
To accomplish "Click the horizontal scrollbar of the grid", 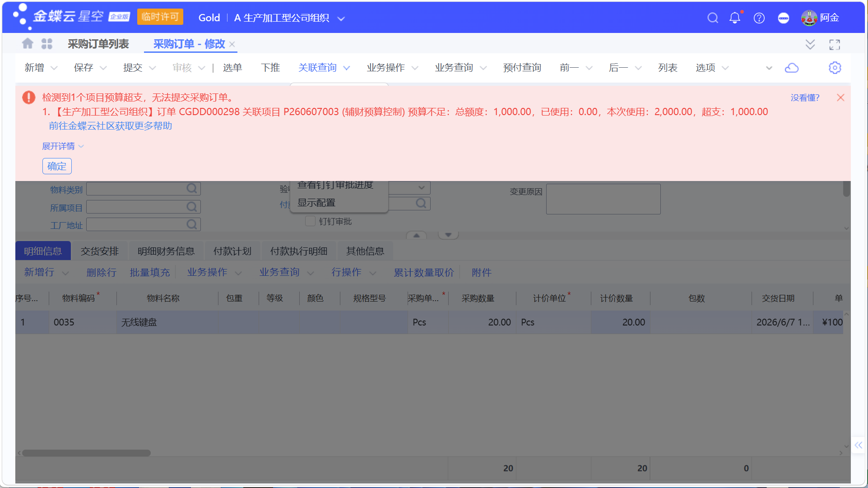I will 86,453.
